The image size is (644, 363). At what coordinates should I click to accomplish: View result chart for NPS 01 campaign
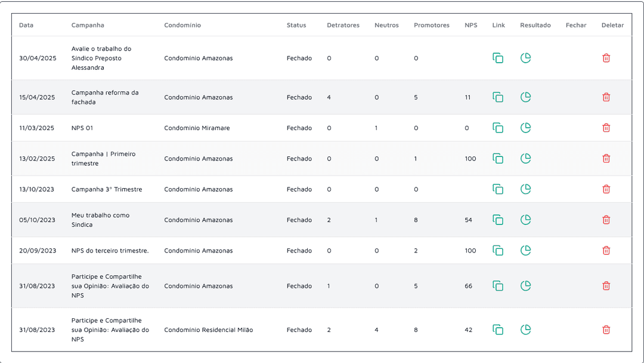(526, 128)
